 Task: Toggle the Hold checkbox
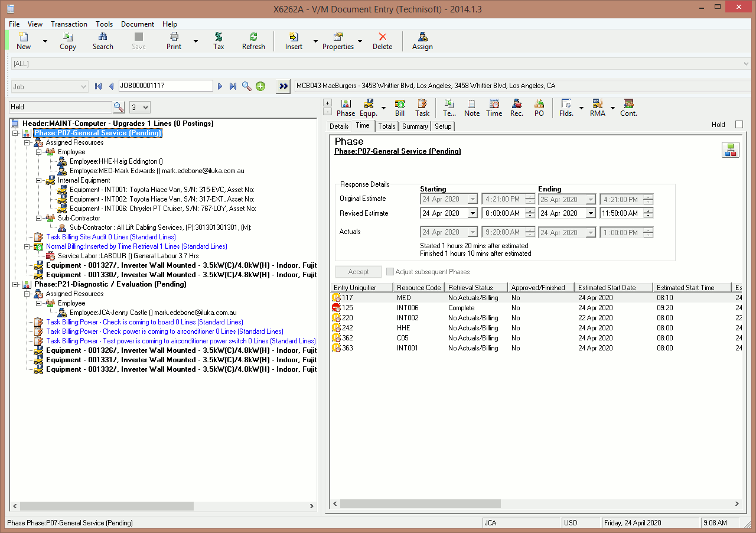pos(739,125)
